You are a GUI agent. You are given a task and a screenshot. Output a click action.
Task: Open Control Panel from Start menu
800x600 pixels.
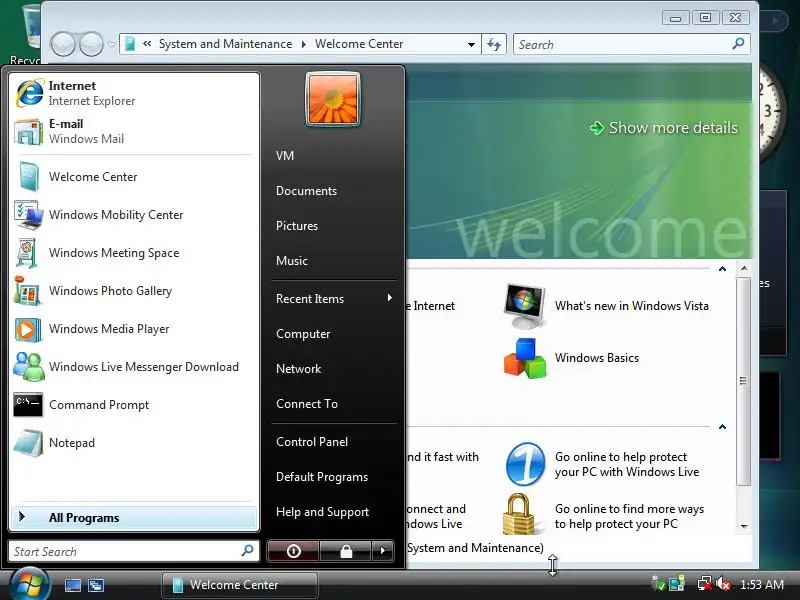coord(334,442)
